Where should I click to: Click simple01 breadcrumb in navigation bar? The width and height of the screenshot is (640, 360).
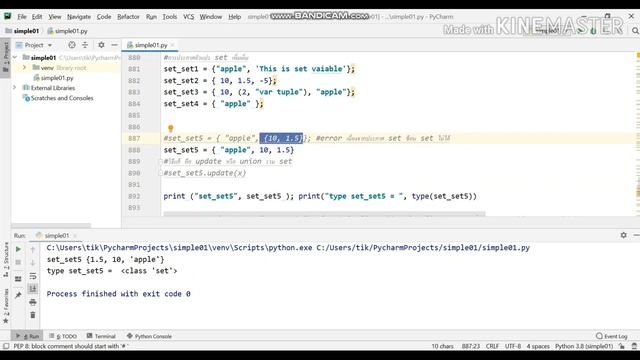coord(22,31)
